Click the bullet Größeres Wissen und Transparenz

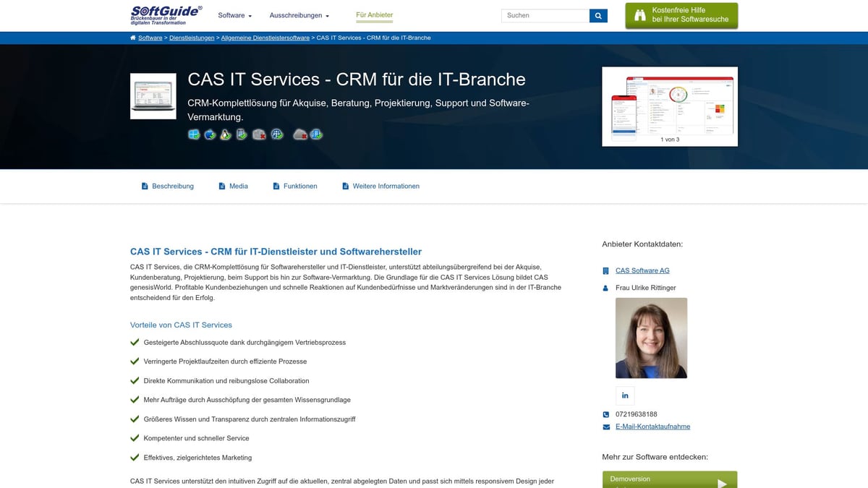click(250, 419)
